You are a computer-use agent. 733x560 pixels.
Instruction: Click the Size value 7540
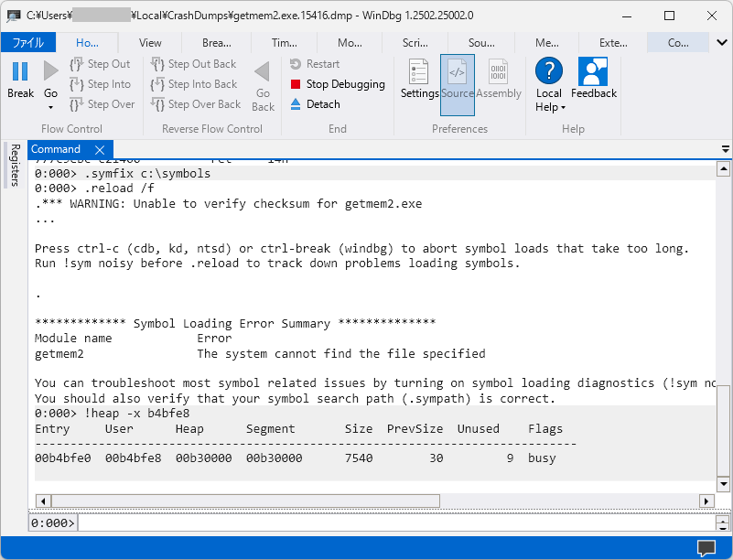359,458
